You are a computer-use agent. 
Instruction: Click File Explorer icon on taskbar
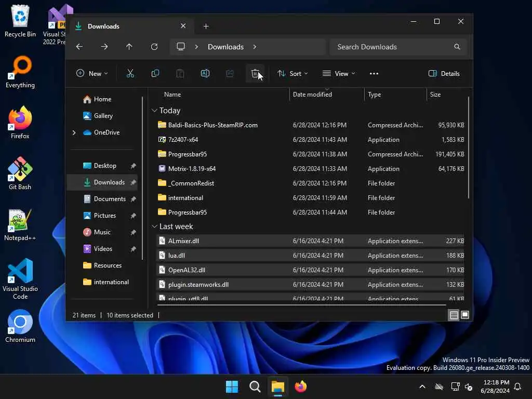(x=277, y=387)
